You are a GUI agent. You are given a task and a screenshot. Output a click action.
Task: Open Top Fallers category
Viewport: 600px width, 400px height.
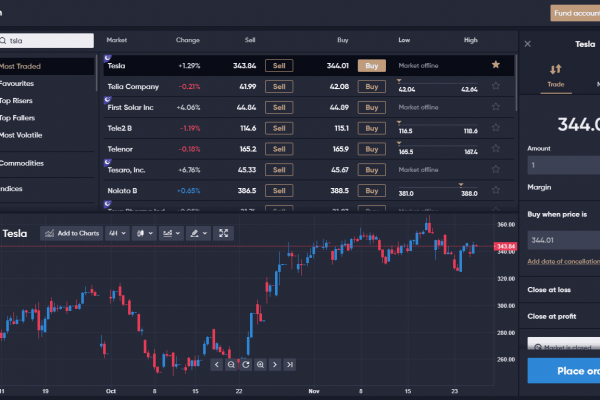click(x=17, y=118)
